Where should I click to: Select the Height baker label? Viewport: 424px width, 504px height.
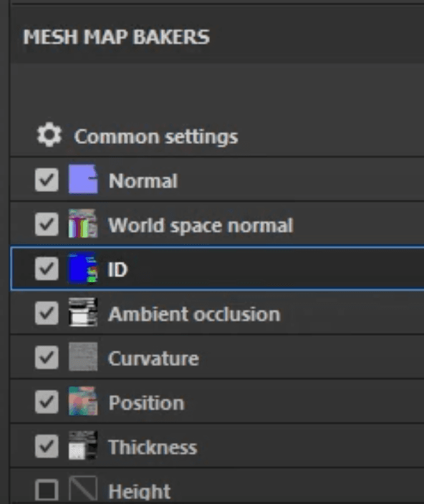pyautogui.click(x=139, y=491)
